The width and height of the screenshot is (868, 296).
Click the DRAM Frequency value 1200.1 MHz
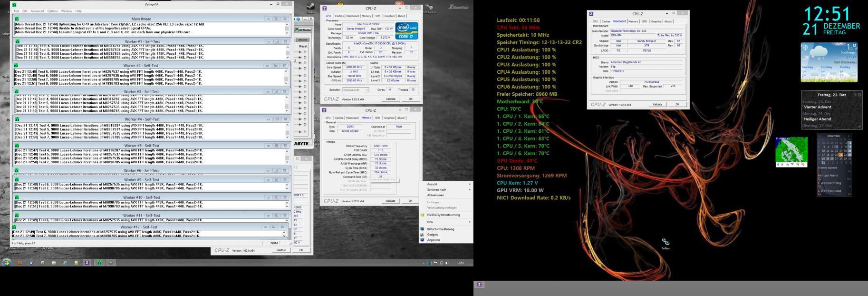click(380, 146)
